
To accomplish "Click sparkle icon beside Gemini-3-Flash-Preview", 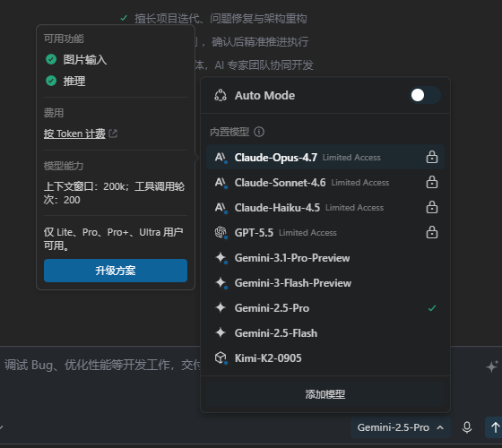I will click(x=221, y=283).
